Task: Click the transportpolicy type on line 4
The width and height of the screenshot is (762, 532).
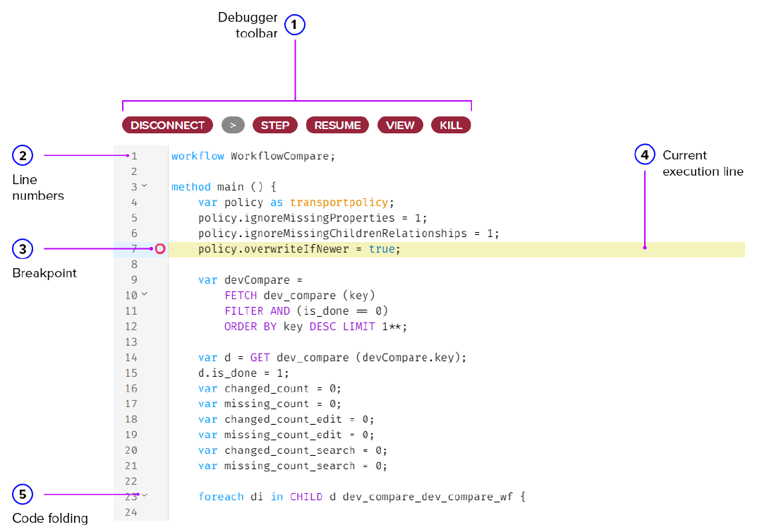Action: point(339,202)
